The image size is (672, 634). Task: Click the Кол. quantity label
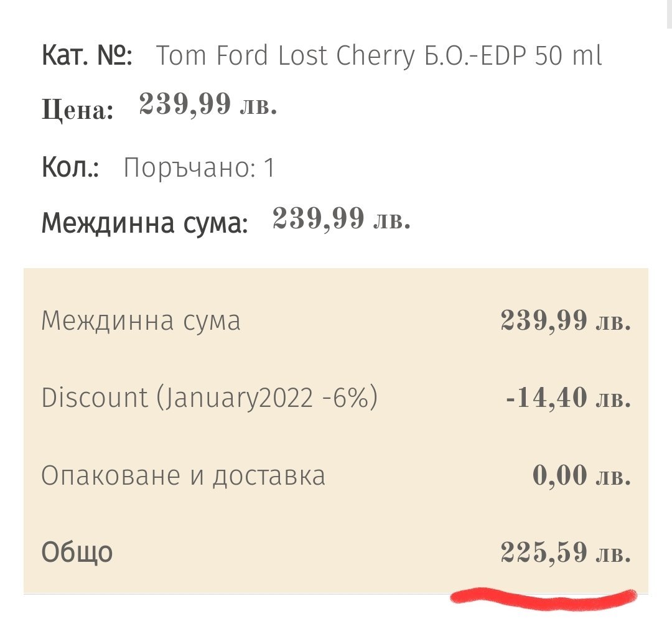(70, 167)
